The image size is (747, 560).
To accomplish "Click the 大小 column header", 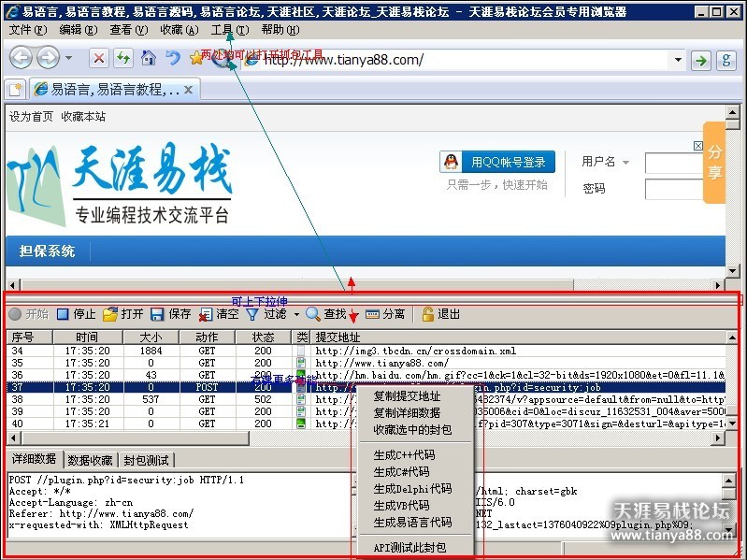I will pyautogui.click(x=151, y=337).
